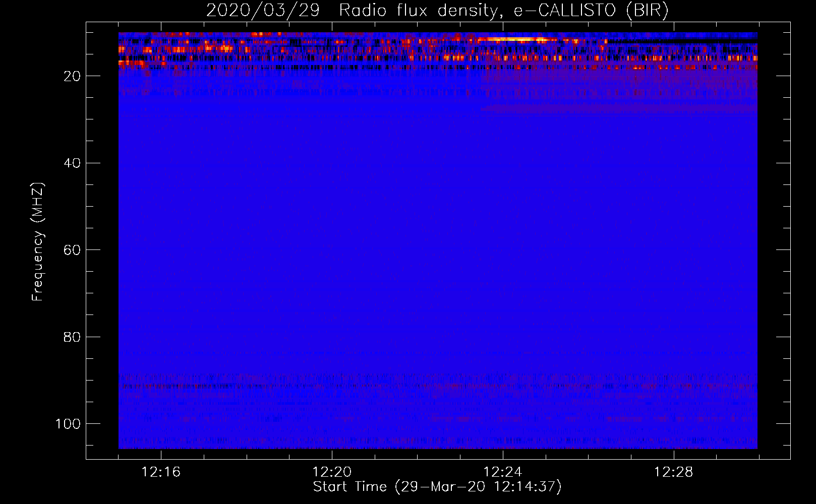Click the plot title "Radio flux density, e-CALLISTO (BIR)"
This screenshot has width=816, height=504.
click(x=503, y=11)
